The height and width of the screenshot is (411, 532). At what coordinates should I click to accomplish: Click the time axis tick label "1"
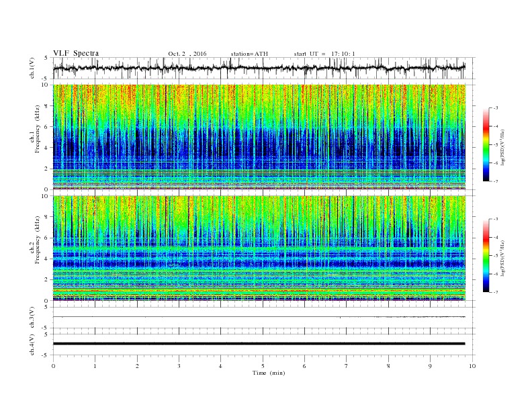(95, 366)
